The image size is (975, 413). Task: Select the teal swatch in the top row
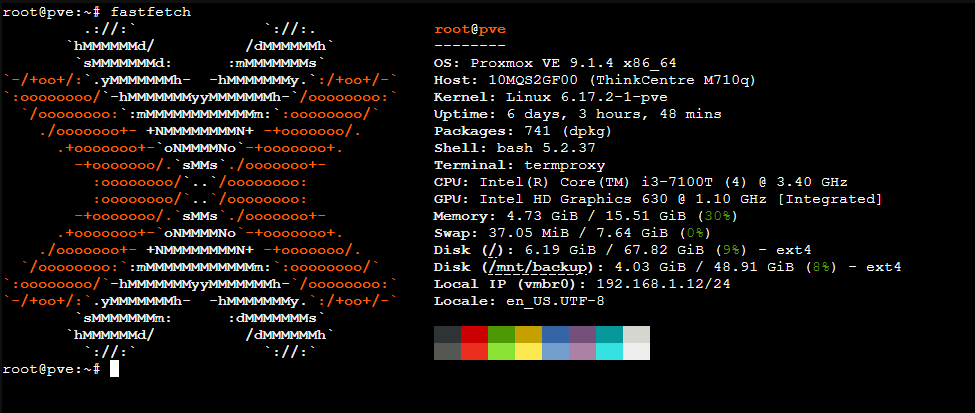[x=609, y=334]
